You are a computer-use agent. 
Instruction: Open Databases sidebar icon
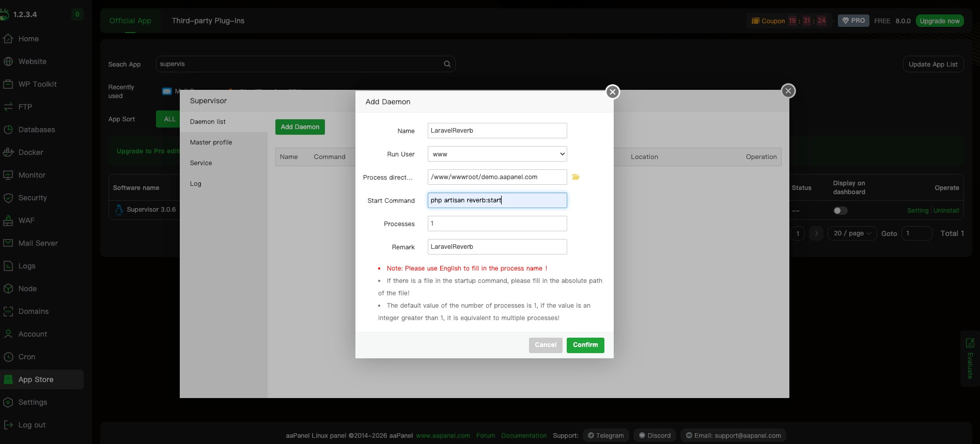tap(8, 130)
